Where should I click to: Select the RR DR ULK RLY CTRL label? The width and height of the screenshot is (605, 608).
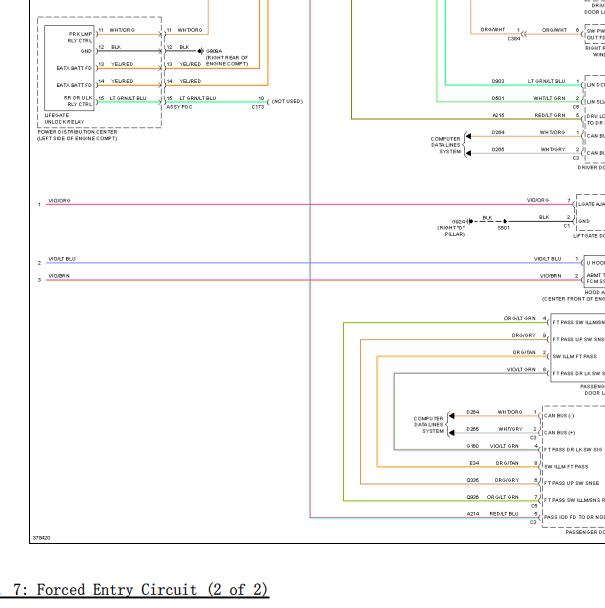pyautogui.click(x=78, y=101)
